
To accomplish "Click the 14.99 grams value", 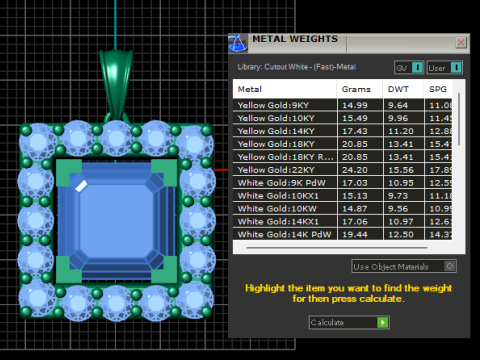I will point(355,105).
